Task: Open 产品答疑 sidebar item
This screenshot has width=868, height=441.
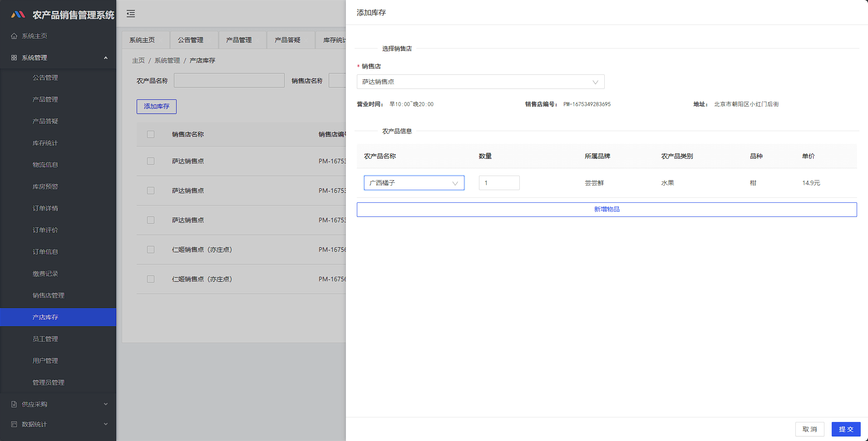Action: [x=58, y=121]
